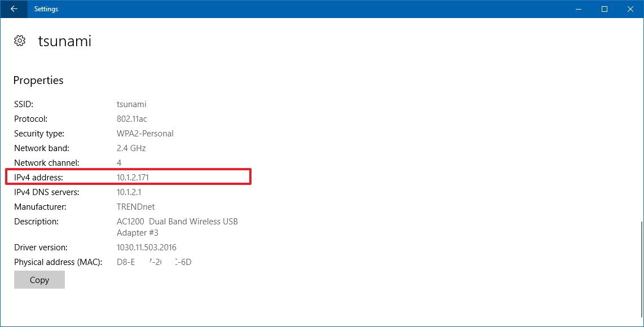The width and height of the screenshot is (644, 327).
Task: Close the Settings window
Action: pos(630,9)
